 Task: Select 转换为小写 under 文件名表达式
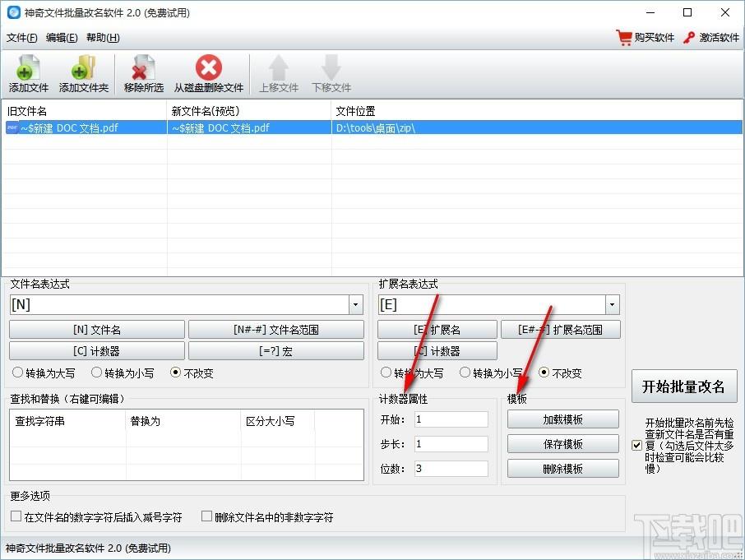point(96,373)
